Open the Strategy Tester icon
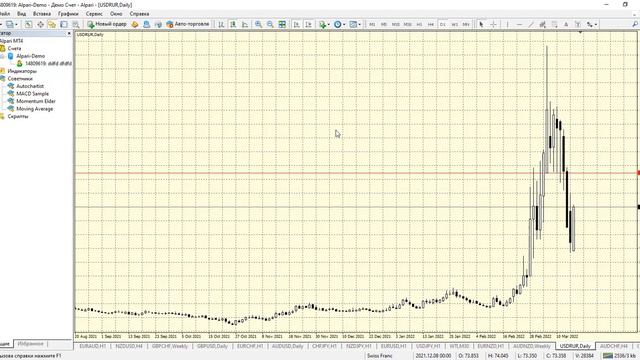Screen dimensions: 640x360 [x=76, y=24]
